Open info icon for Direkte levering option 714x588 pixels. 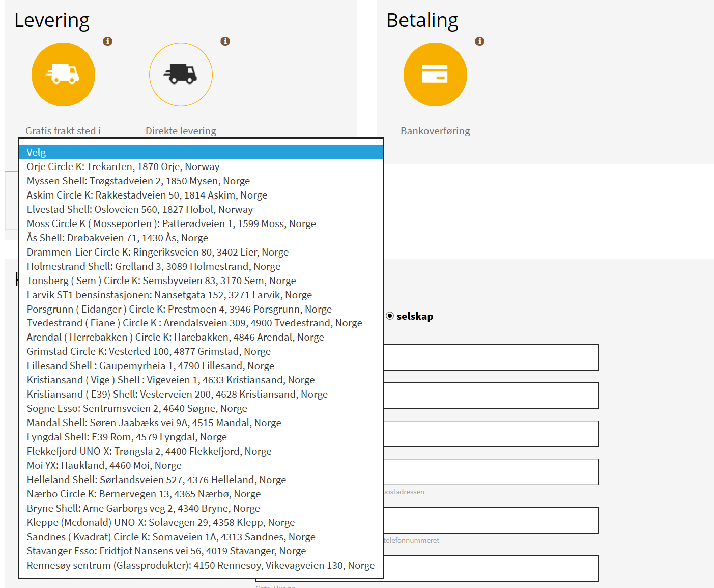click(x=225, y=41)
